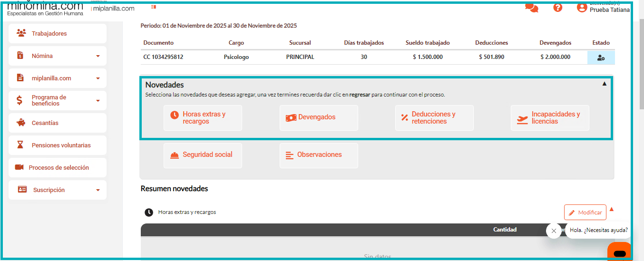Click the Sueldo trabajado column header
The width and height of the screenshot is (644, 261).
[428, 43]
